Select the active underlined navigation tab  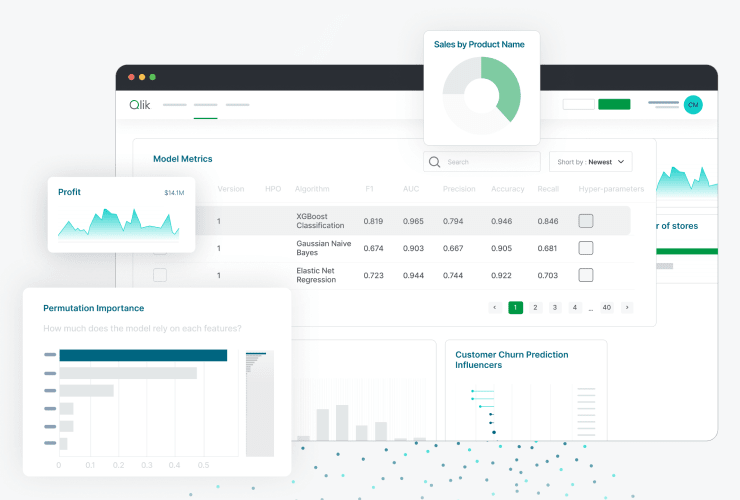[x=206, y=105]
